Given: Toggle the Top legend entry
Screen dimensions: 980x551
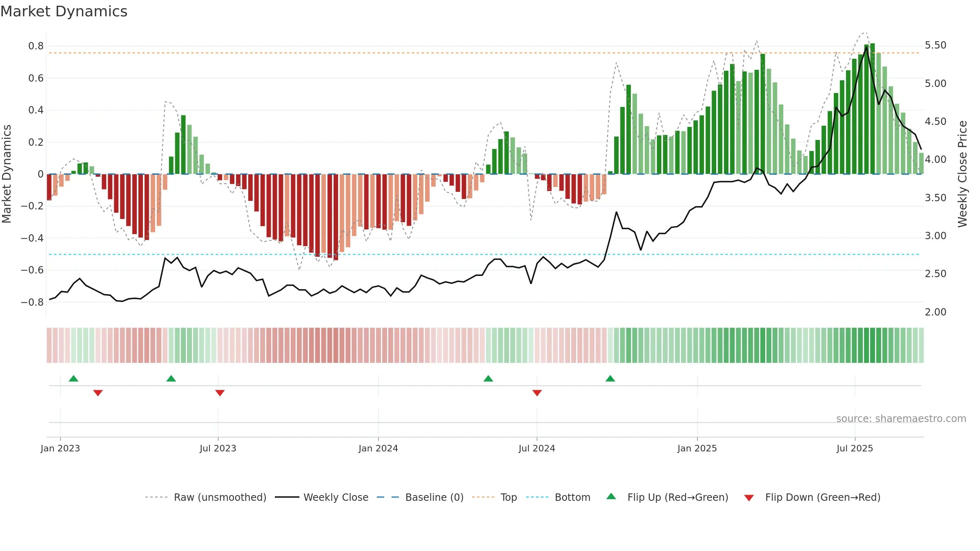Looking at the screenshot, I should 494,497.
